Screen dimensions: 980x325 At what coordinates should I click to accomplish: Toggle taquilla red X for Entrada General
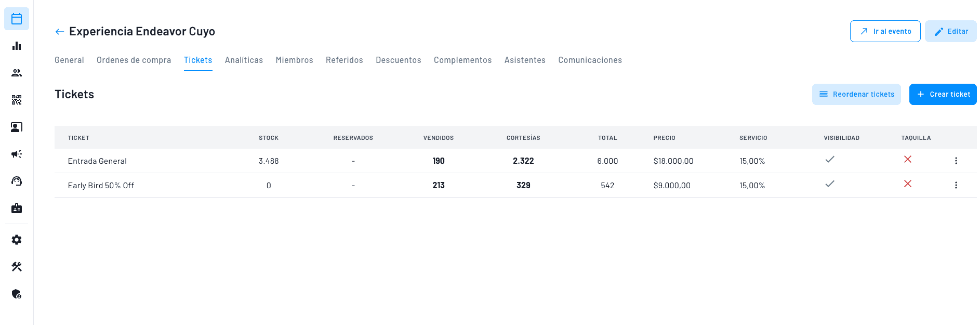pos(908,159)
